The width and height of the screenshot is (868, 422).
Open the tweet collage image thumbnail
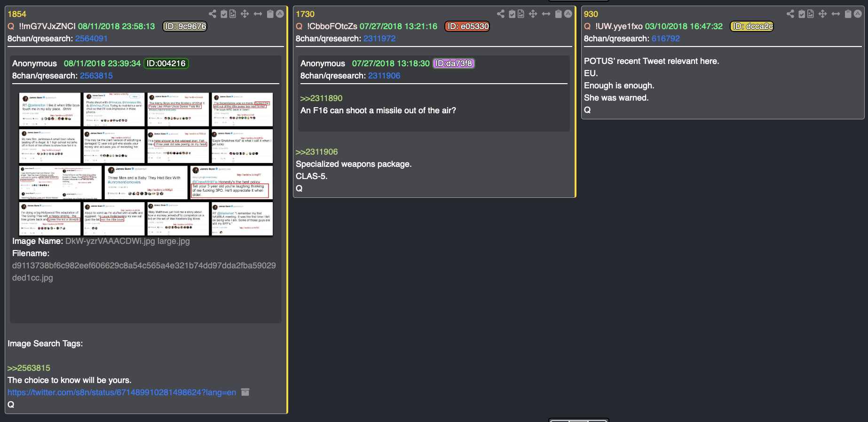tap(146, 164)
